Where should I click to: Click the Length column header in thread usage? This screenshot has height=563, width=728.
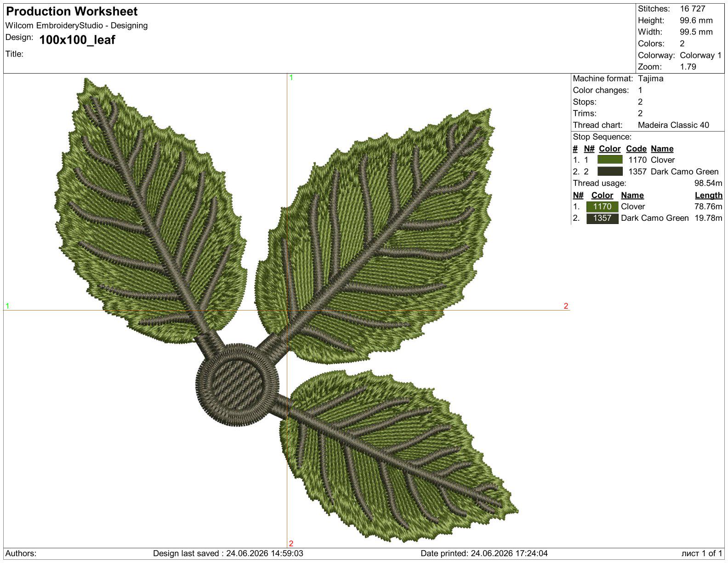(x=708, y=195)
